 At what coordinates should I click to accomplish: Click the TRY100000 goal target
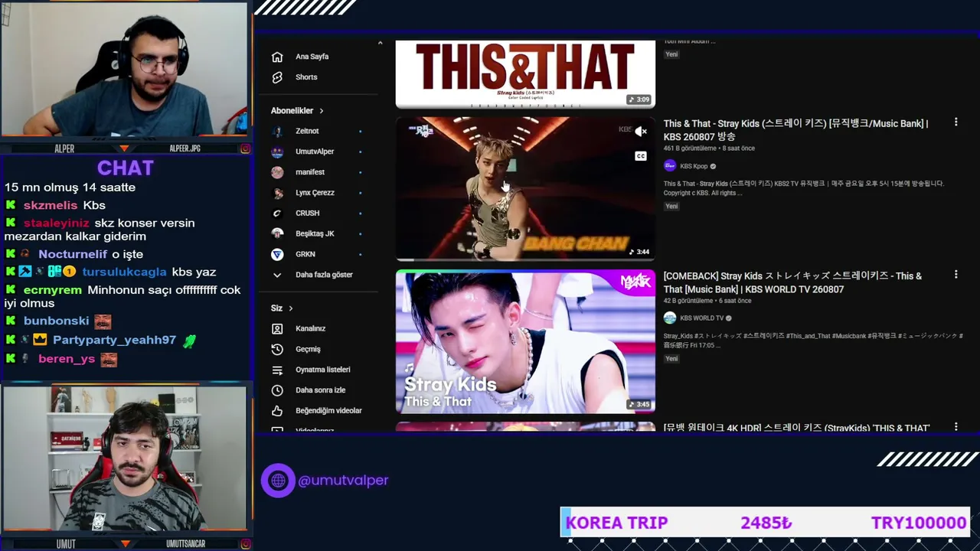[x=919, y=523]
